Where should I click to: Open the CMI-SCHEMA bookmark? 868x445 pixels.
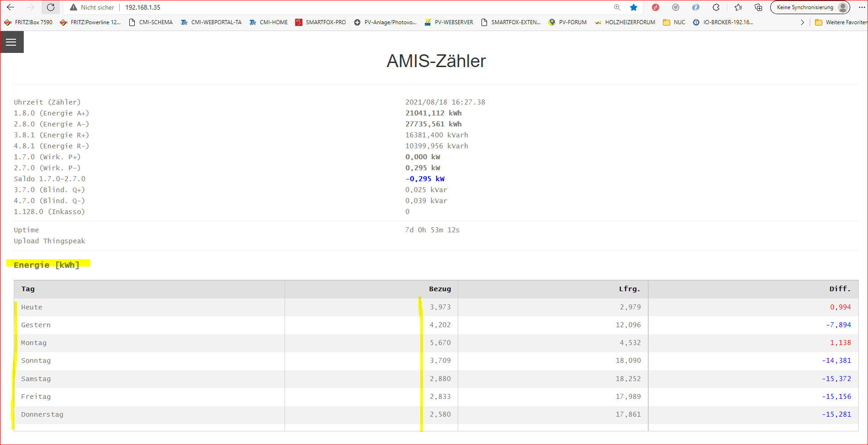151,22
